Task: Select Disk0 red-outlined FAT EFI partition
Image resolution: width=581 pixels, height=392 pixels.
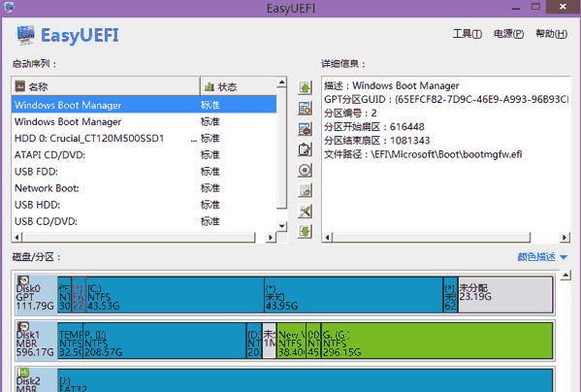Action: coord(79,295)
